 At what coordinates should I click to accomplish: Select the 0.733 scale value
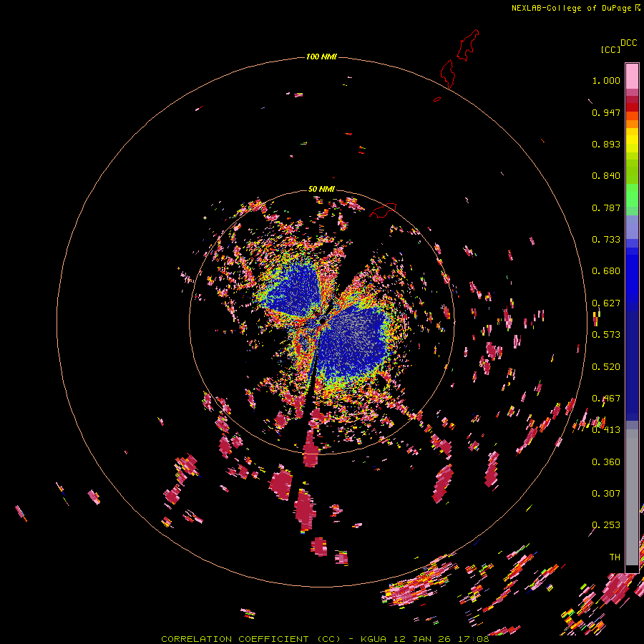606,240
